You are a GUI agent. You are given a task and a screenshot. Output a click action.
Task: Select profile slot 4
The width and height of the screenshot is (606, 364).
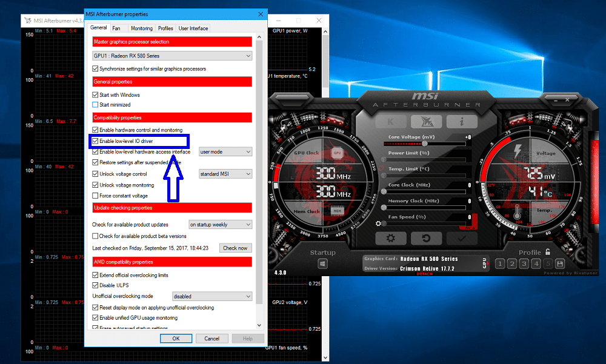(x=536, y=264)
